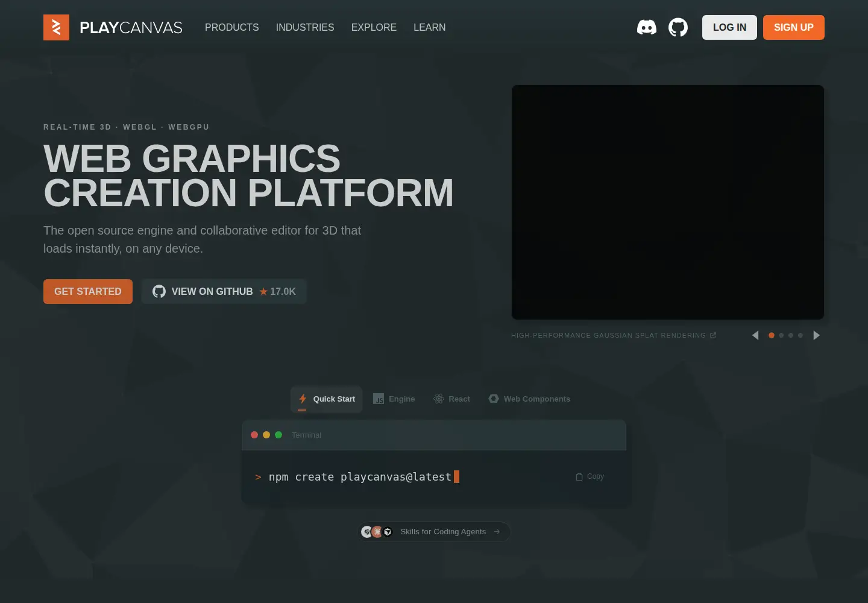Click the dark showcase preview panel

(x=668, y=202)
